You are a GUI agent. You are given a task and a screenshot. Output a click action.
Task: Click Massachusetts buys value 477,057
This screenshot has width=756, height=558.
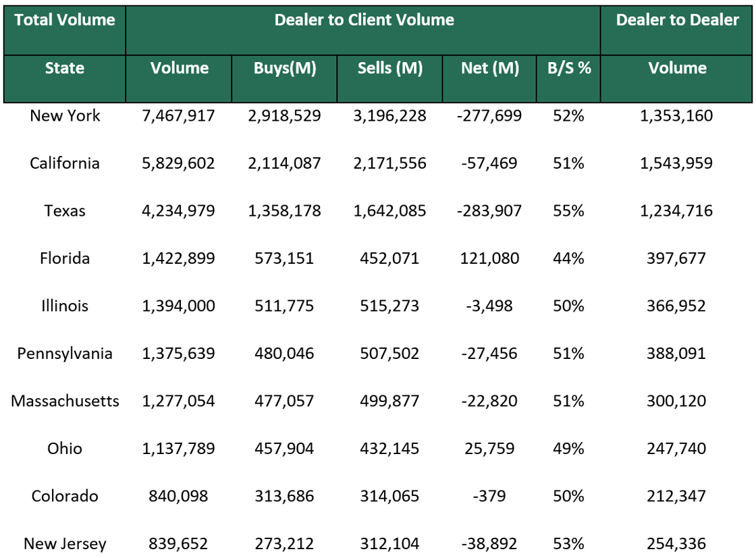[x=283, y=401]
